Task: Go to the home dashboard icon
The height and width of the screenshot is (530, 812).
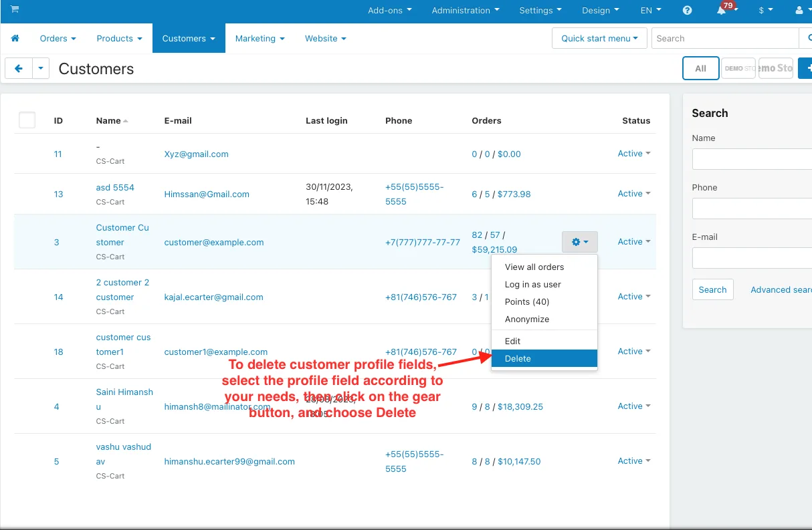Action: (x=15, y=39)
